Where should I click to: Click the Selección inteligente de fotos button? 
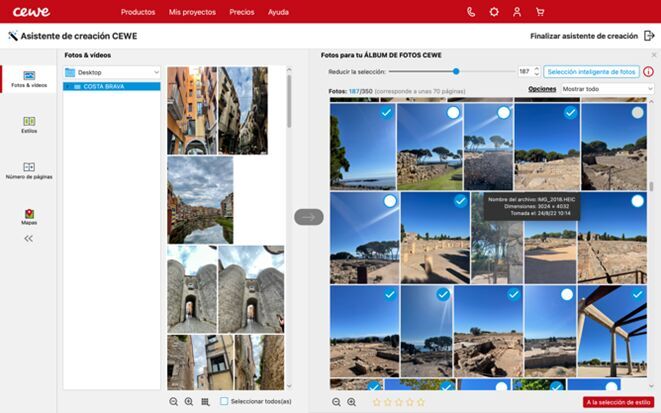pos(591,72)
